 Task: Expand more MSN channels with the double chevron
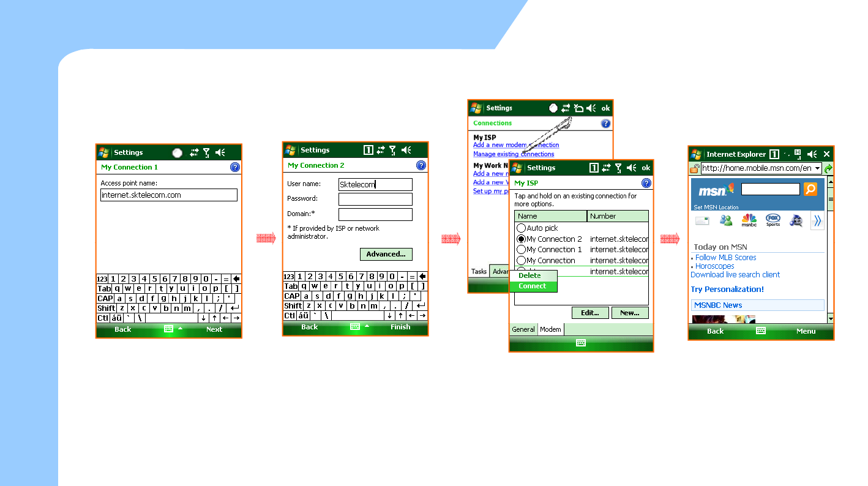click(x=817, y=221)
